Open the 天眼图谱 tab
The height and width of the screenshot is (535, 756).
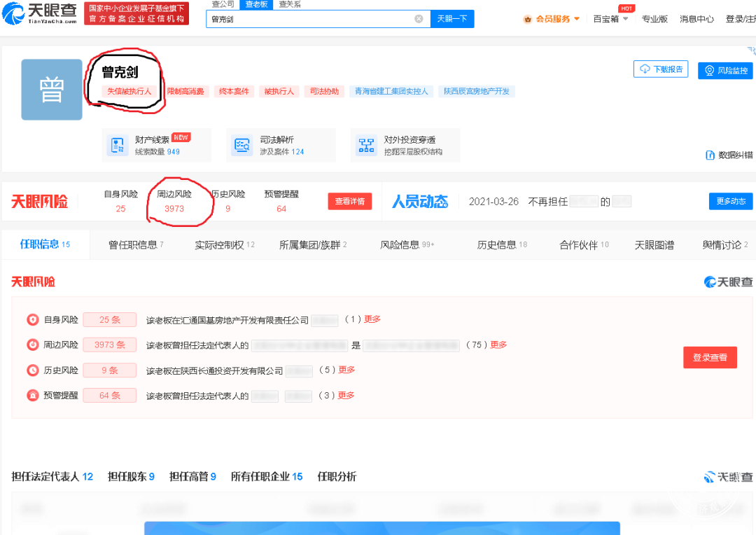click(x=654, y=245)
